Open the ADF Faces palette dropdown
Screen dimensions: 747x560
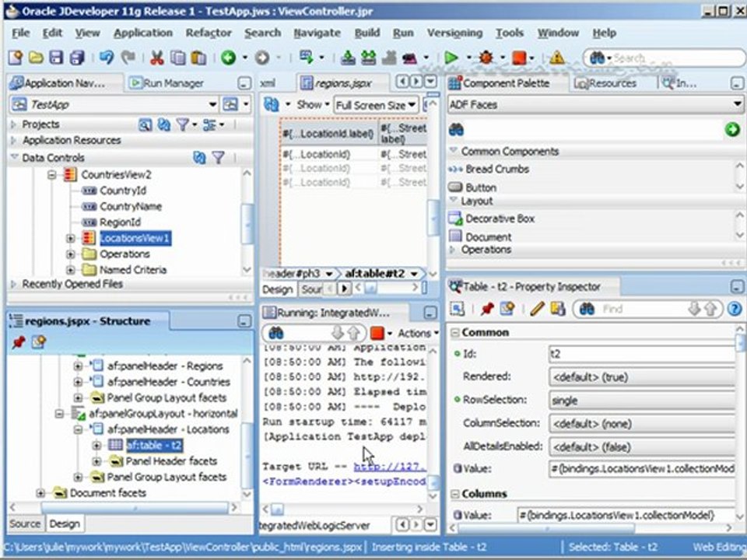click(737, 104)
